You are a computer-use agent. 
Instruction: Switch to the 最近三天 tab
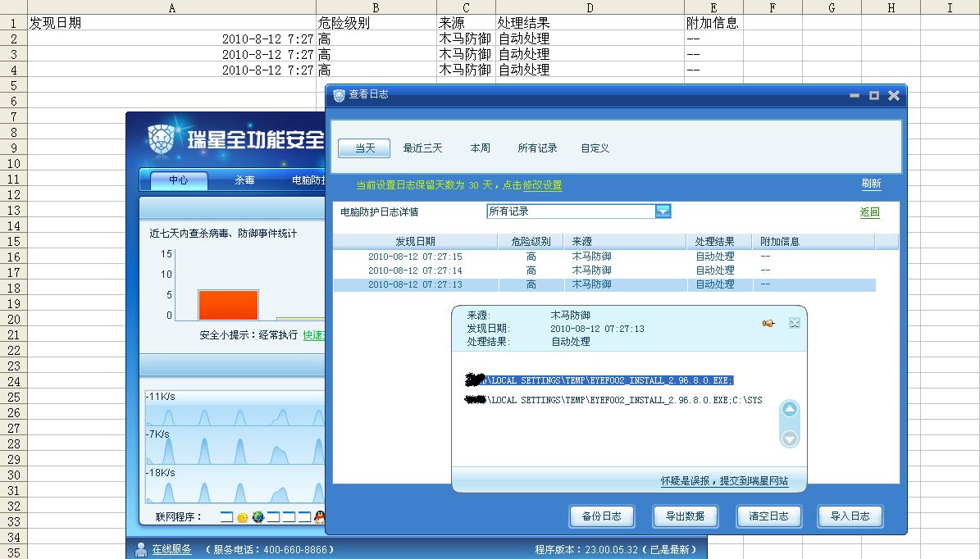[422, 148]
